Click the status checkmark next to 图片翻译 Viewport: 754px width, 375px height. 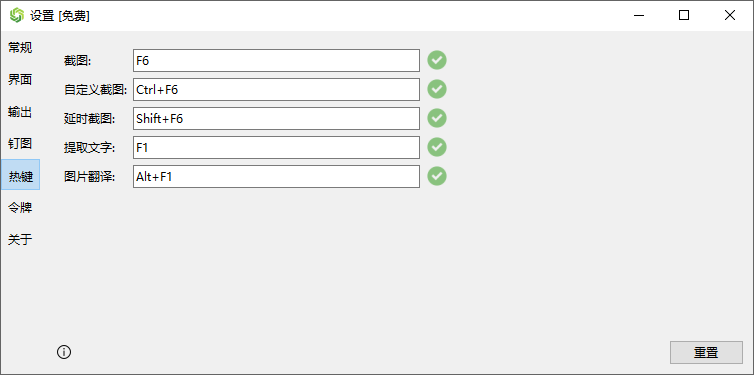click(x=437, y=176)
